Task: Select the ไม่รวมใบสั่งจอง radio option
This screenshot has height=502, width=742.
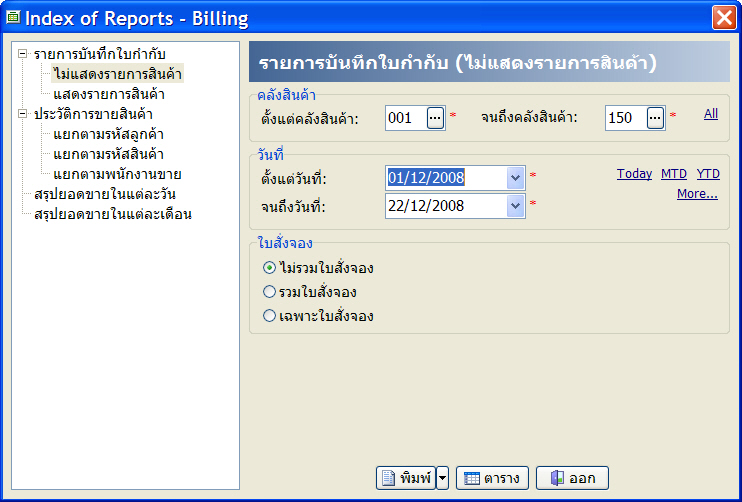Action: (x=268, y=268)
